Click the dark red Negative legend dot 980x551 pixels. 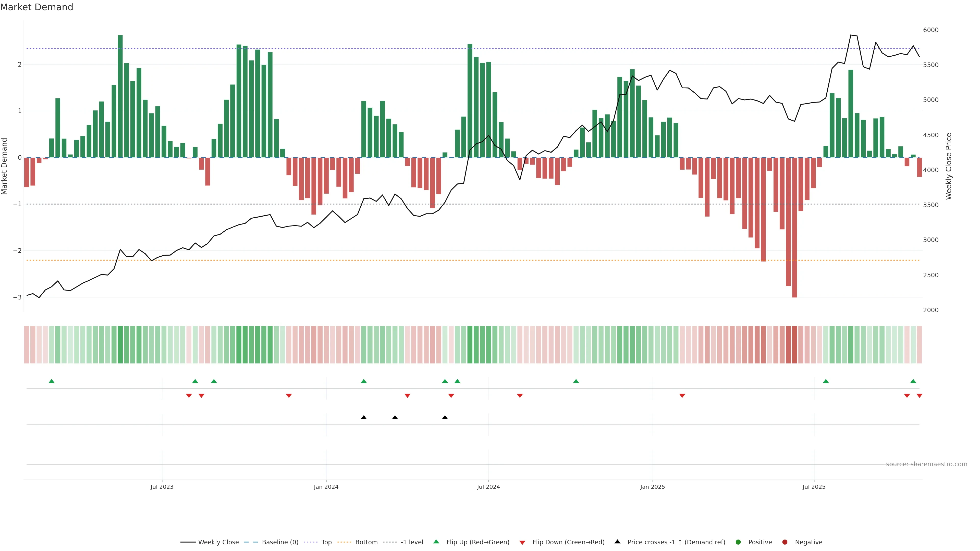tap(785, 542)
